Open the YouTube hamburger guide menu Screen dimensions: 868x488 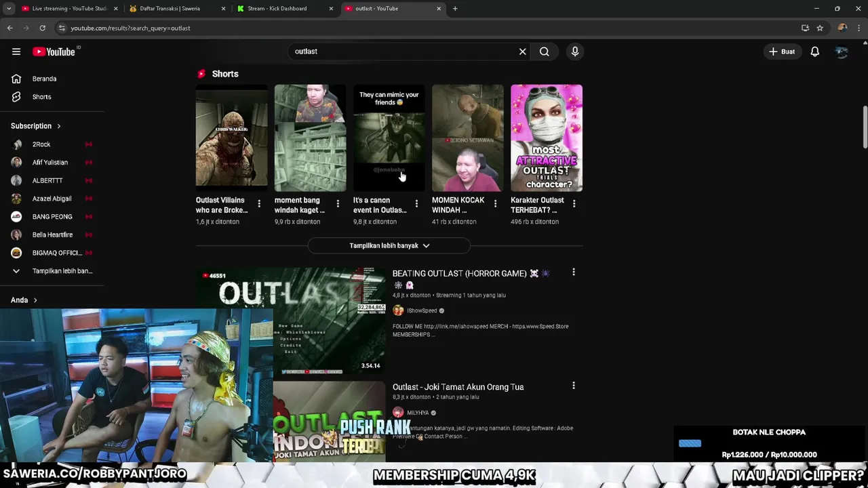click(x=16, y=52)
